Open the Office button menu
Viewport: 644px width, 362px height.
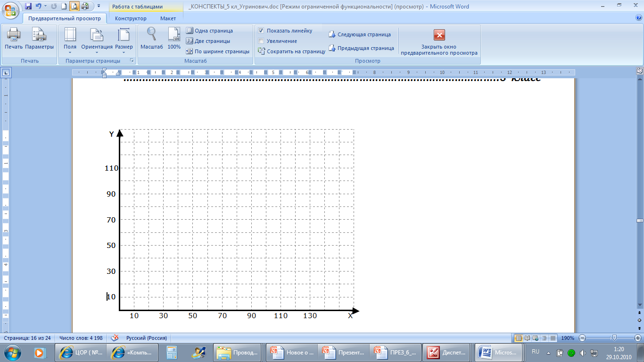[10, 10]
